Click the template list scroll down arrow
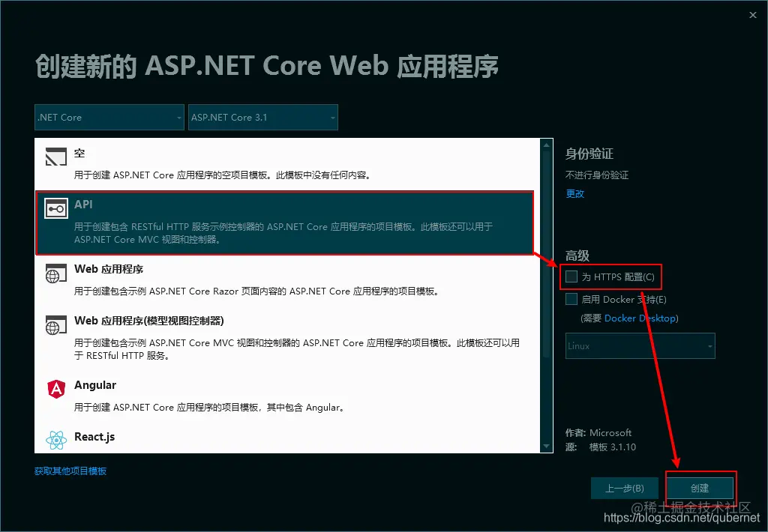The image size is (768, 532). (x=547, y=447)
